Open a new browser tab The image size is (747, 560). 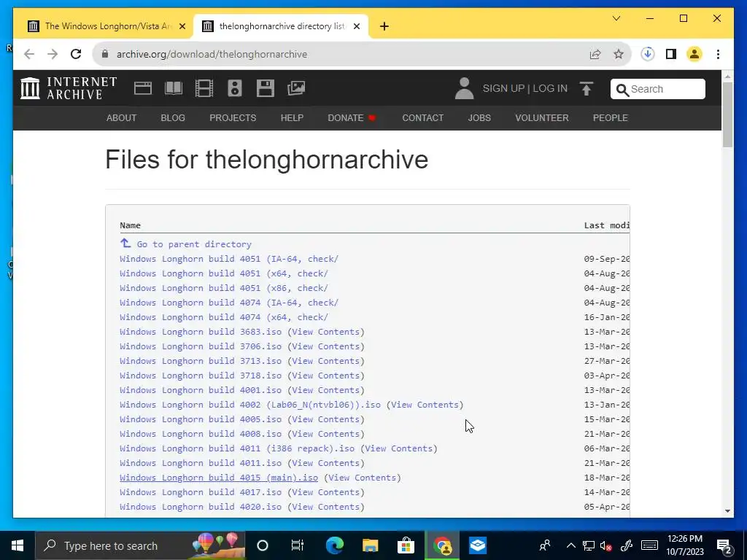click(384, 26)
